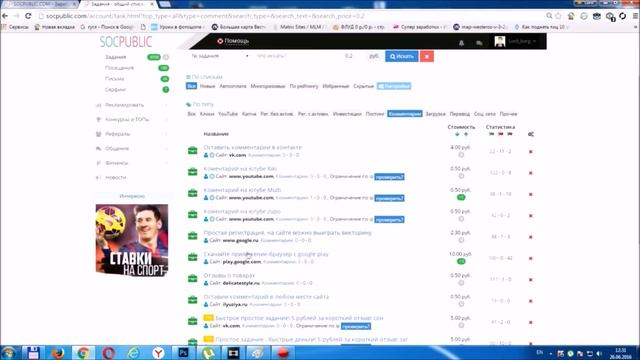Click briefcase icon for www.google.ru task
The height and width of the screenshot is (360, 640).
tap(193, 236)
